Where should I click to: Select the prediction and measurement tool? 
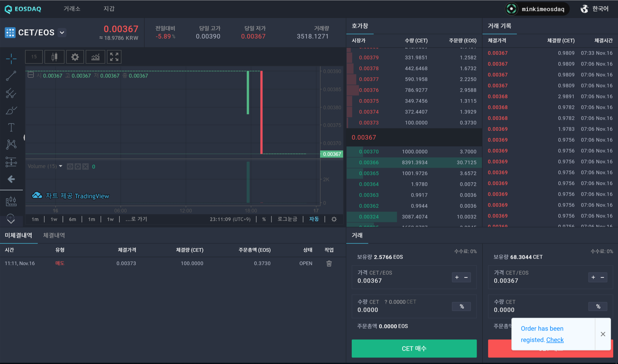(x=11, y=162)
